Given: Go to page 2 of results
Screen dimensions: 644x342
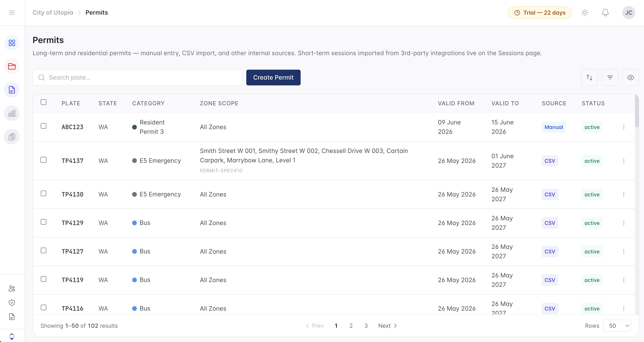Looking at the screenshot, I should point(351,325).
